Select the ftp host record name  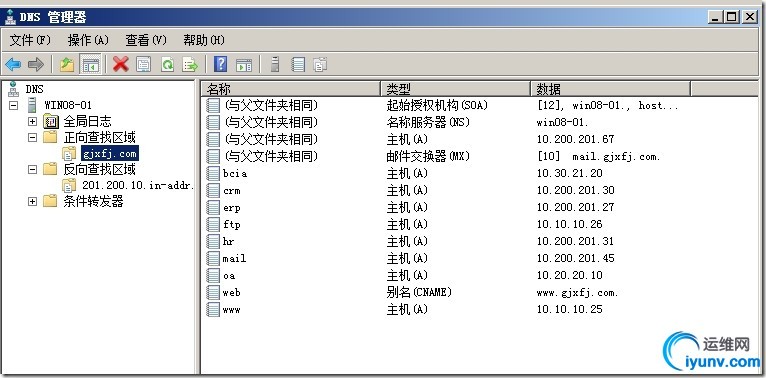[x=232, y=225]
